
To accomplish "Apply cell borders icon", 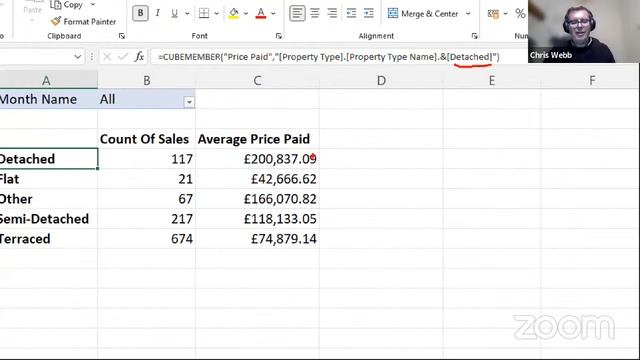I will point(204,13).
